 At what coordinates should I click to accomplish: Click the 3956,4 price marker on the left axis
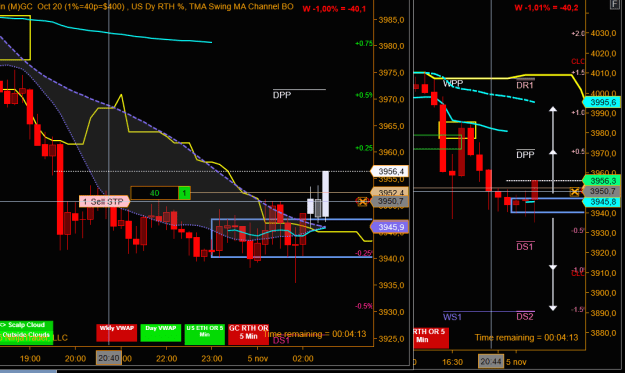389,171
